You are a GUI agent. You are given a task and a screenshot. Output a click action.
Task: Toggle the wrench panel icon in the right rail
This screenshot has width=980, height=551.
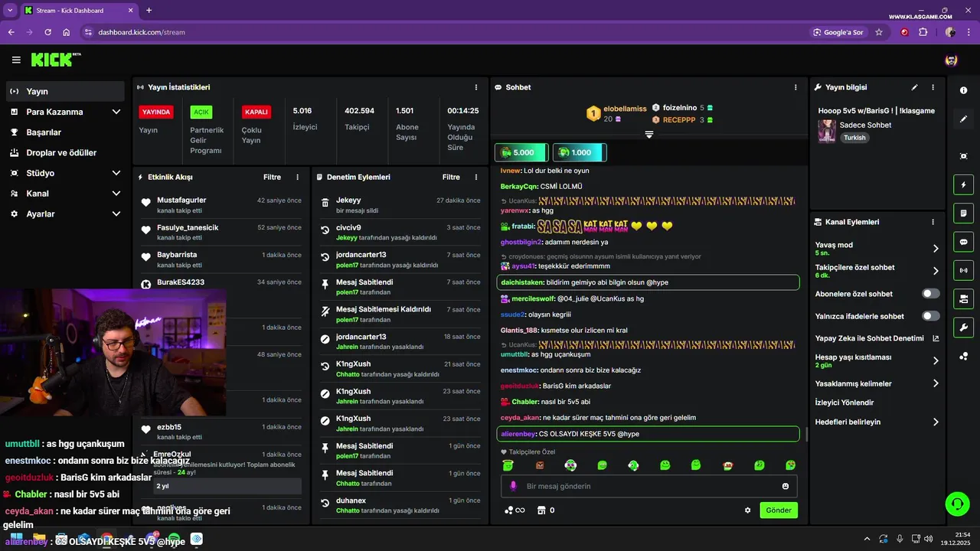(x=963, y=328)
